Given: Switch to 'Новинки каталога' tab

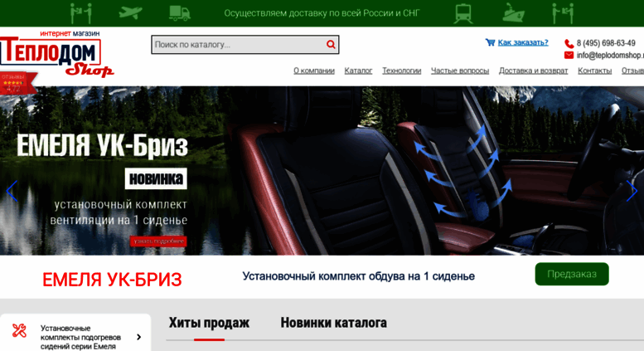Looking at the screenshot, I should (333, 323).
